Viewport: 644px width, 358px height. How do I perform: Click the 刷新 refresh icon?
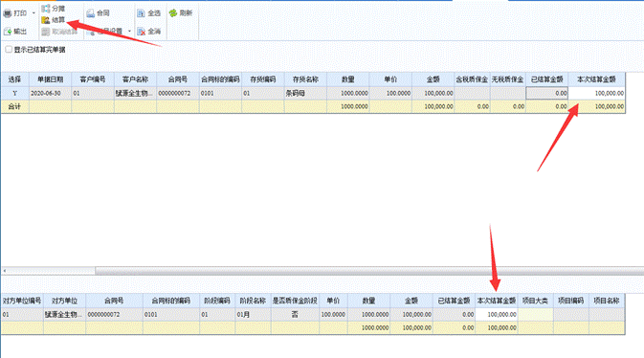click(x=173, y=13)
